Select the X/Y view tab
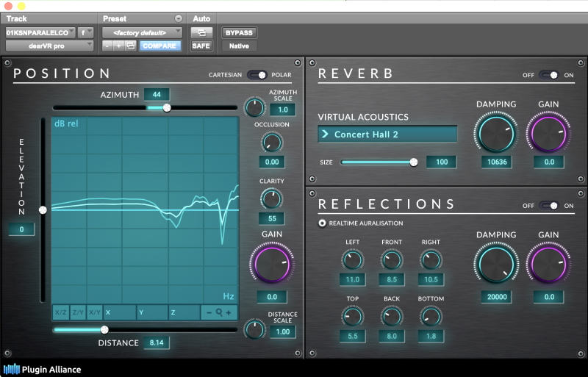This screenshot has height=377, width=588. click(x=95, y=312)
